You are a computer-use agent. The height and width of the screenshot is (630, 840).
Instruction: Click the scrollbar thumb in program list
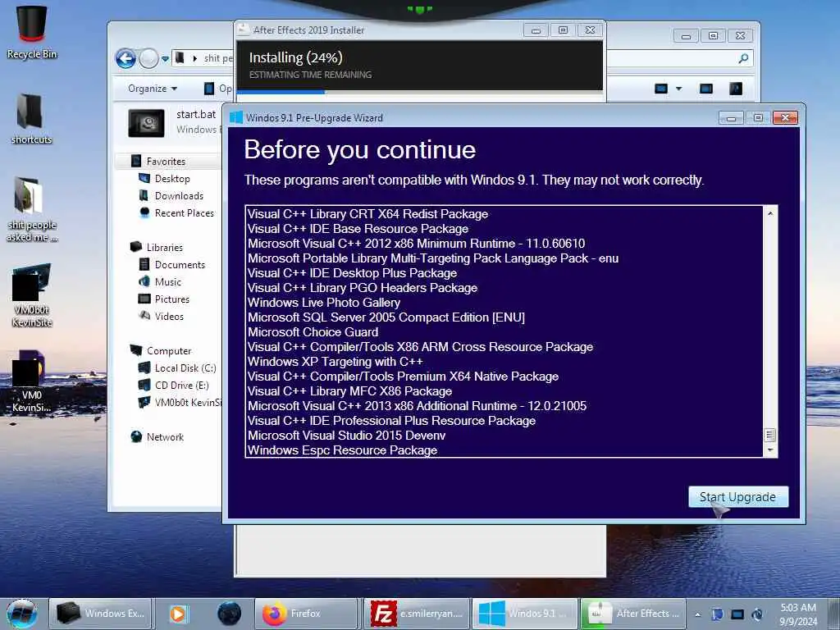pos(769,435)
